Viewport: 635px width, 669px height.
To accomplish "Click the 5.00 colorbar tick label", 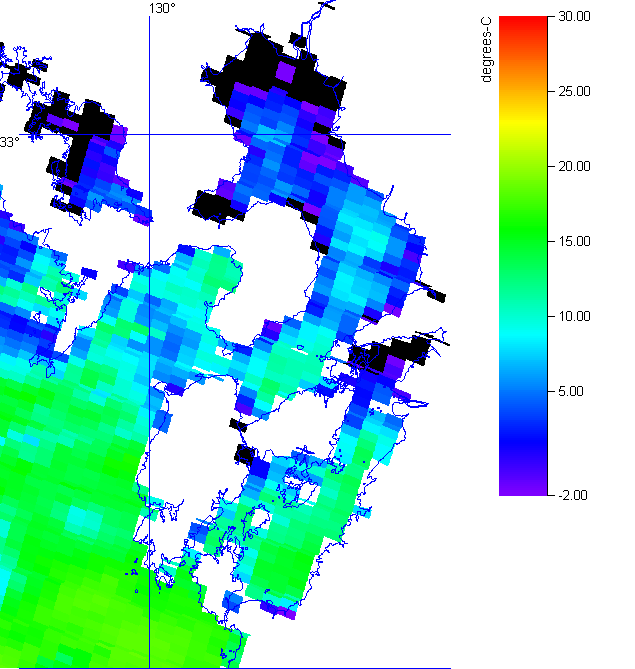I will point(571,392).
